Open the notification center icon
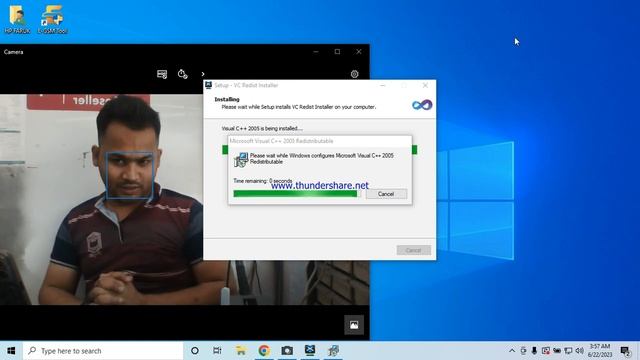640x360 pixels. pyautogui.click(x=625, y=351)
